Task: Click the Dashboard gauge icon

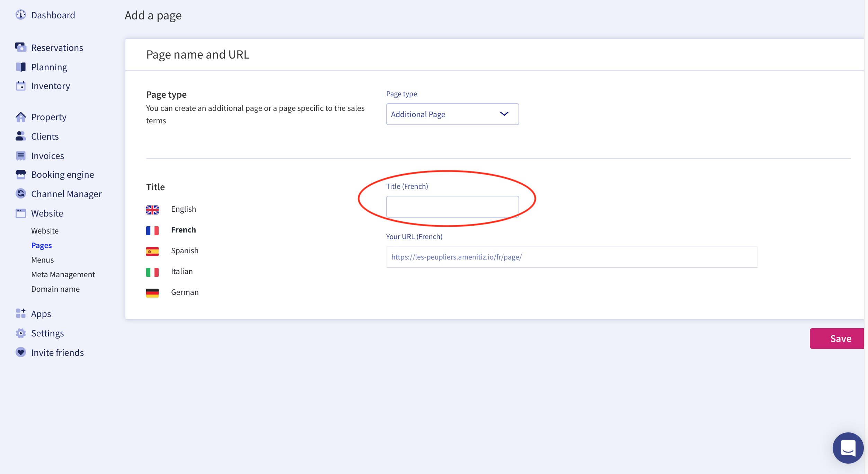Action: pyautogui.click(x=21, y=15)
